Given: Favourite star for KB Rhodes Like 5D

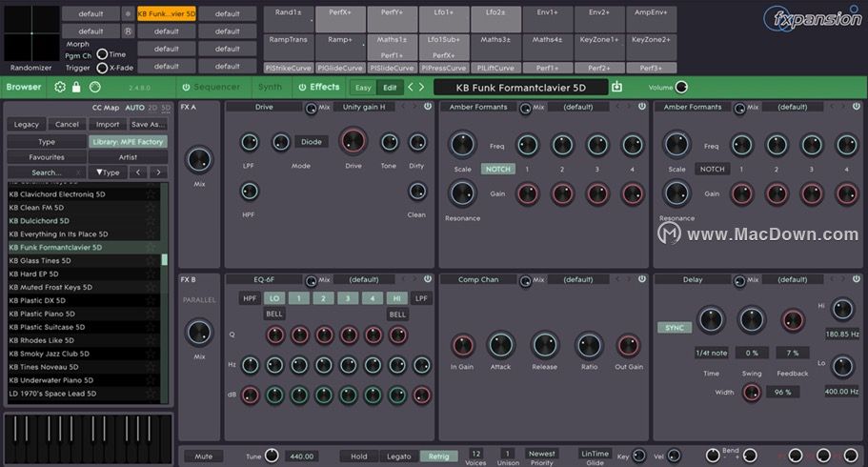Looking at the screenshot, I should pos(151,340).
